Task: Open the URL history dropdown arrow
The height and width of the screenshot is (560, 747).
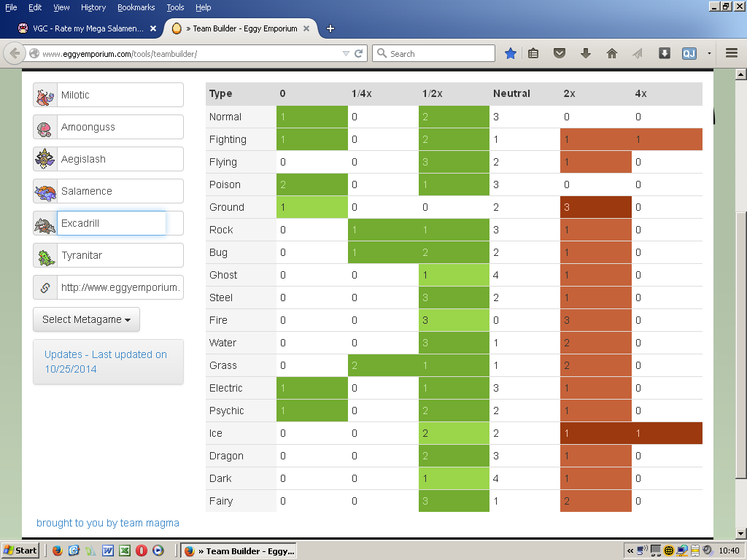Action: [x=346, y=53]
